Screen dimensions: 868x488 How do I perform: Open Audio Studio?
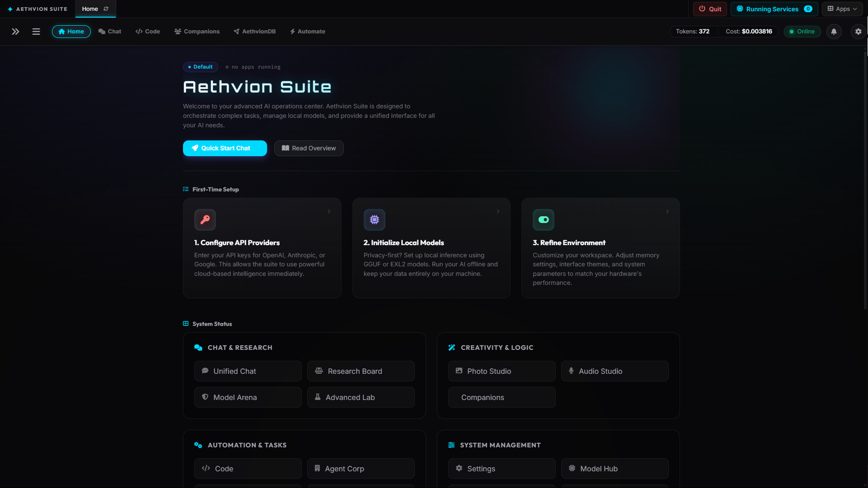tap(615, 371)
